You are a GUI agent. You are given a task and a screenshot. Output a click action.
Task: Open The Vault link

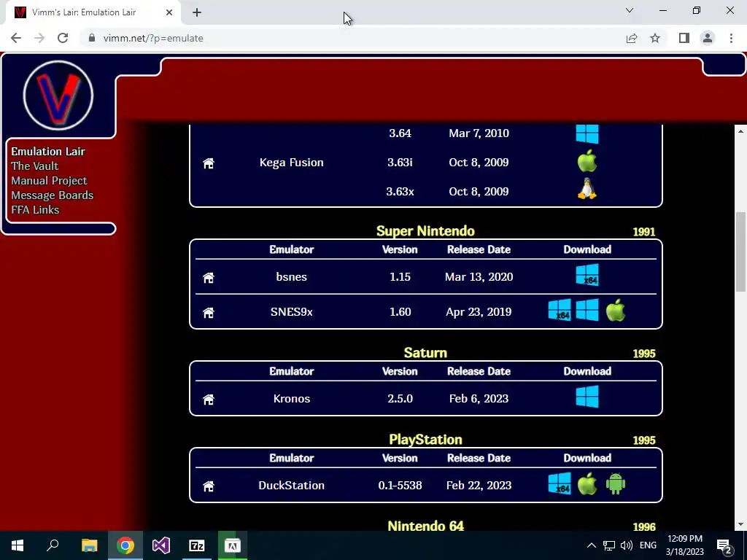tap(35, 166)
